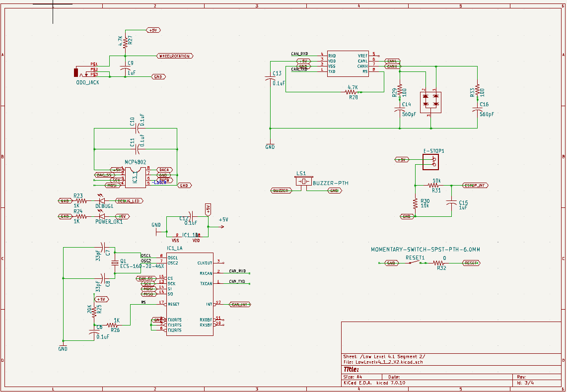Click the MISO global label
Viewport: 567px width, 392px height.
tap(148, 294)
